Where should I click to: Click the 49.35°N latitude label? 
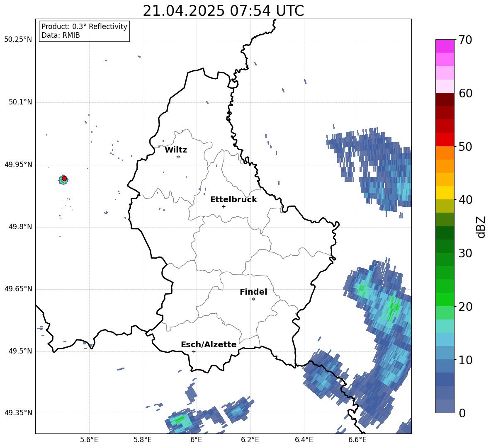(x=18, y=413)
